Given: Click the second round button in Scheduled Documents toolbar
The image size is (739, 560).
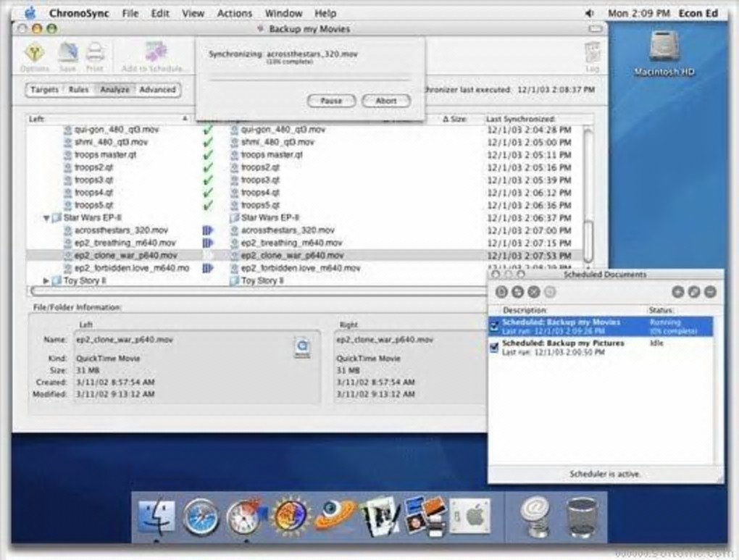Looking at the screenshot, I should click(x=517, y=292).
